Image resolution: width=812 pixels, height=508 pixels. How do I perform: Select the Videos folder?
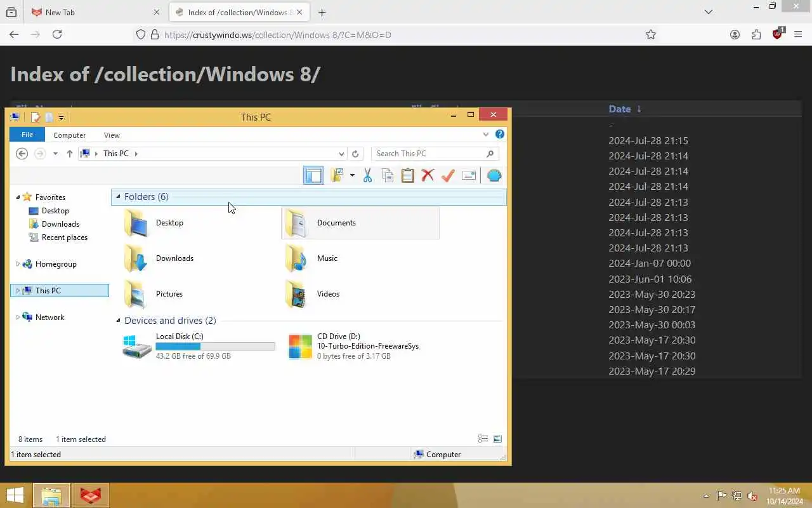[x=360, y=294]
